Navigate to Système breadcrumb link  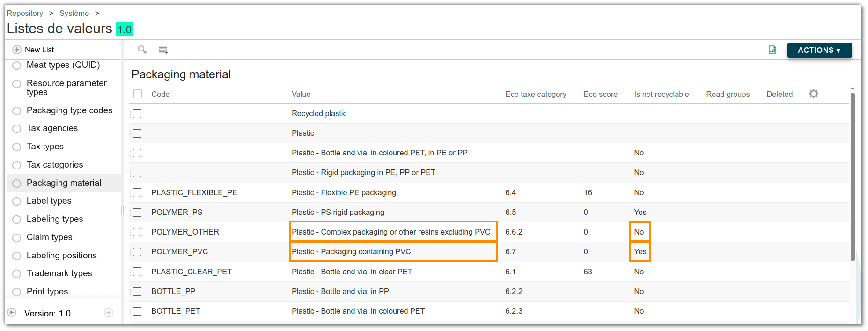click(74, 13)
